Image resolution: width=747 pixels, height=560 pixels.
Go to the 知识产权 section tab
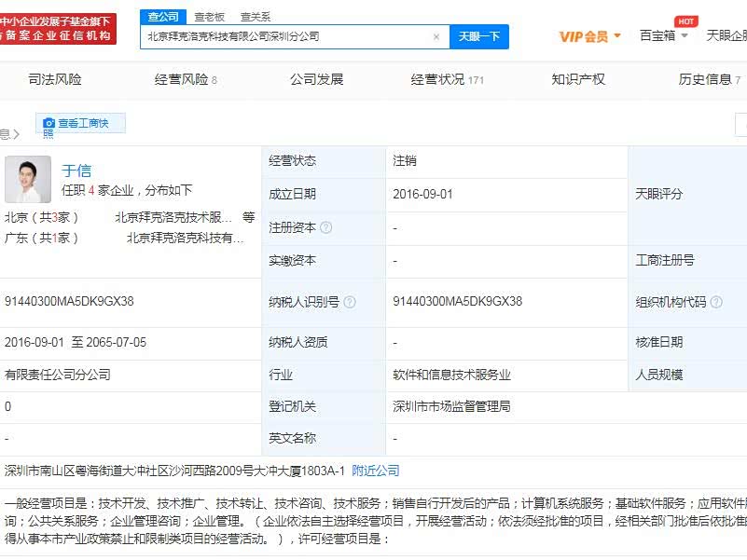[578, 80]
